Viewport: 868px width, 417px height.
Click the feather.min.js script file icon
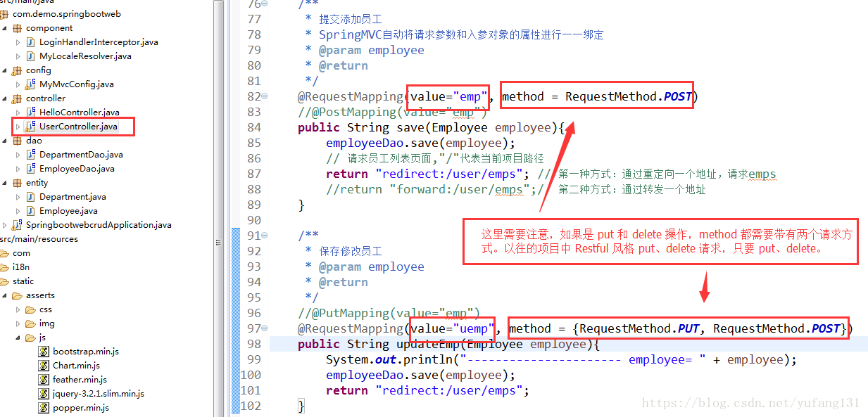(x=44, y=380)
